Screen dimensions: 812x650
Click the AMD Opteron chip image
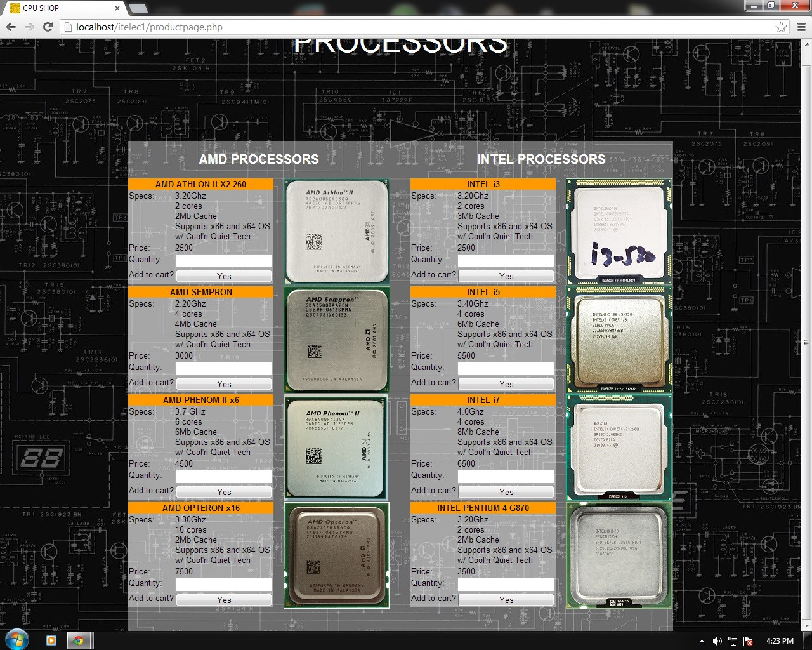(x=337, y=555)
